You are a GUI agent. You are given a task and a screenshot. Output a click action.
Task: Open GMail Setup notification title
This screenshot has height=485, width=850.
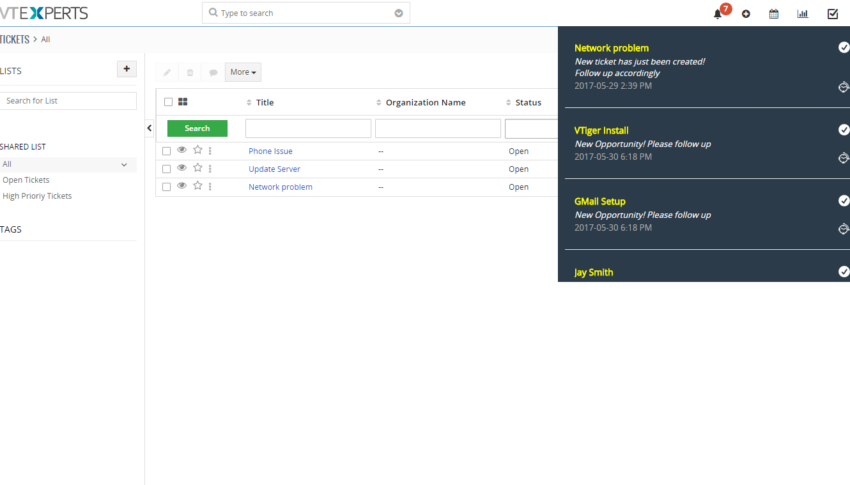click(600, 202)
